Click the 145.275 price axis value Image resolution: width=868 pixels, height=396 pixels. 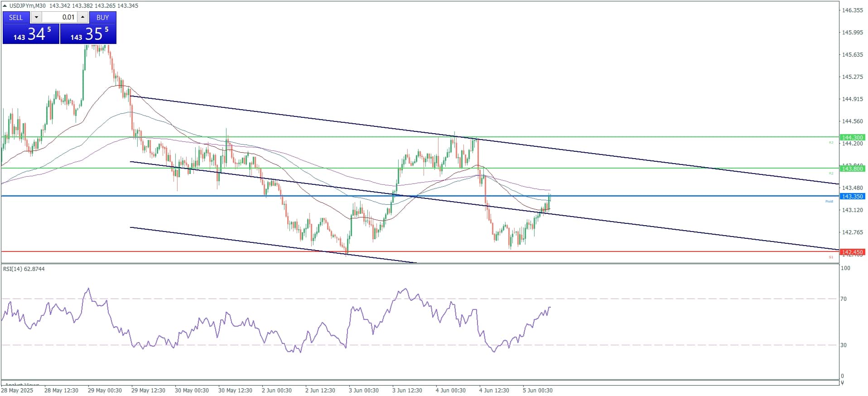852,77
